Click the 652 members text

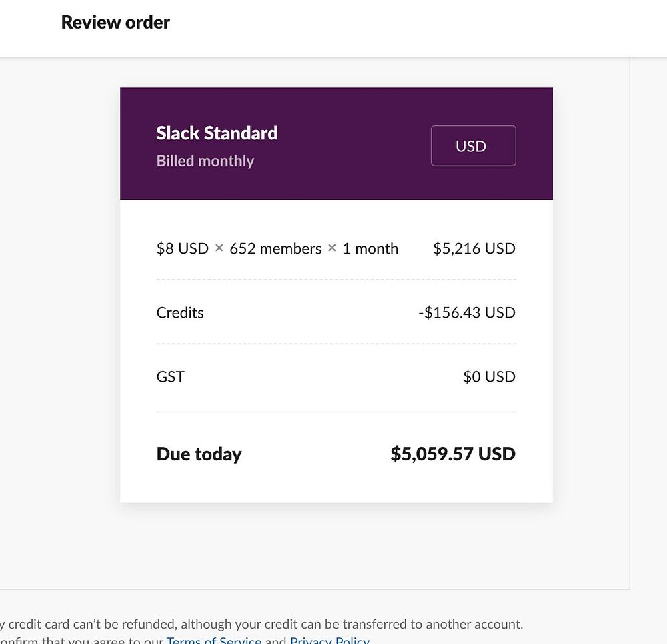coord(275,249)
